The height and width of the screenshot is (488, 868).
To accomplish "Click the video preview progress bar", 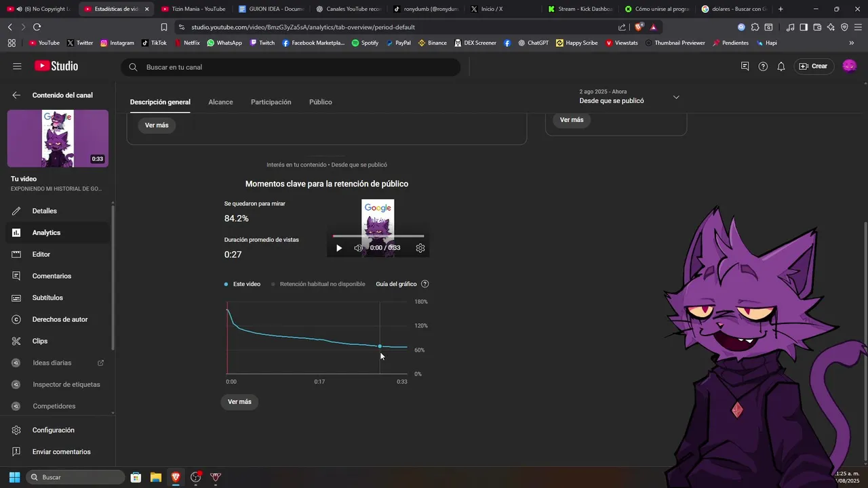I will pyautogui.click(x=378, y=236).
